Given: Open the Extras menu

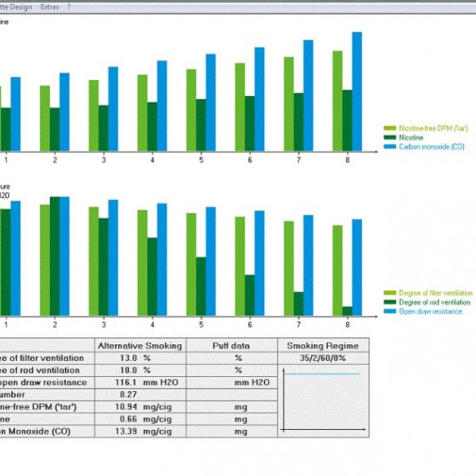Looking at the screenshot, I should tap(49, 6).
